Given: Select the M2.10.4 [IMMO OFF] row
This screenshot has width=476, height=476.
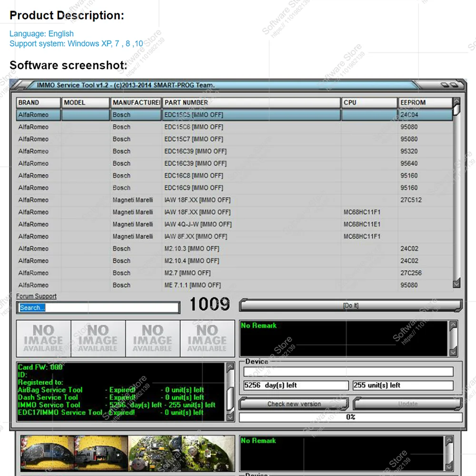Looking at the screenshot, I should 234,261.
